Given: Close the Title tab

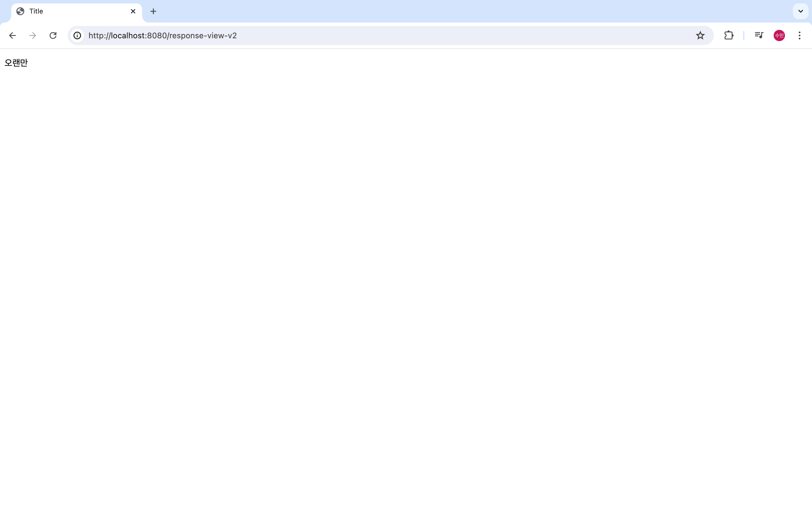Looking at the screenshot, I should pyautogui.click(x=133, y=11).
